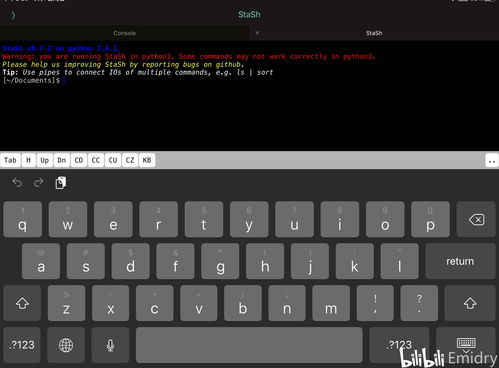Toggle the left shift key
Screen dimensions: 499x368
(x=22, y=303)
